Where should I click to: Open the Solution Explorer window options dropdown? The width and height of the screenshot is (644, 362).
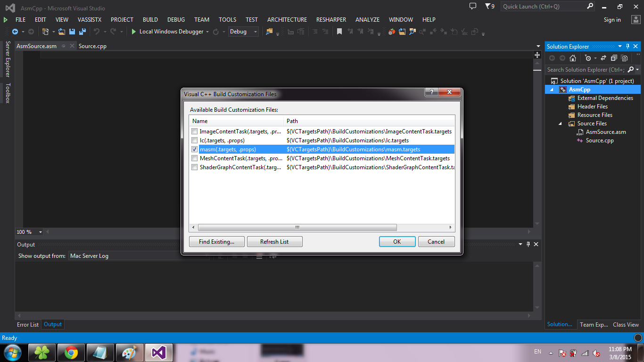tap(620, 46)
